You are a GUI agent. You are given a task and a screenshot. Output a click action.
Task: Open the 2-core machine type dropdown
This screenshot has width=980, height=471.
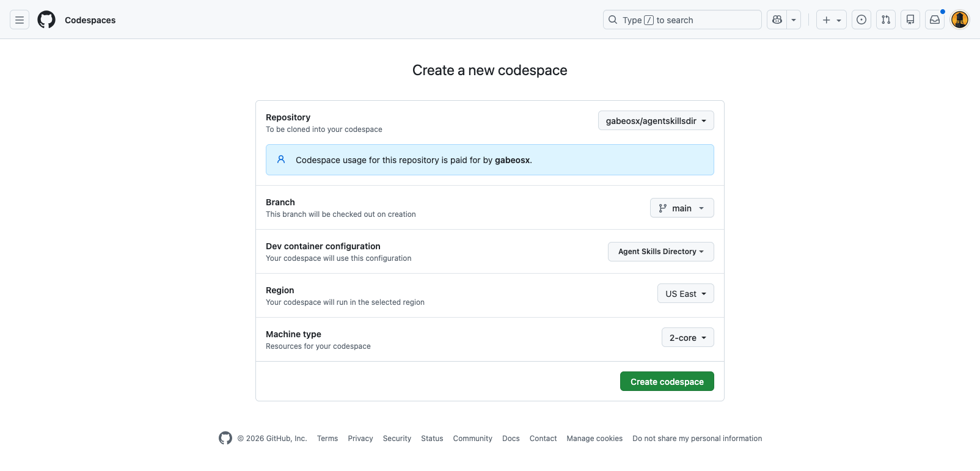pyautogui.click(x=688, y=337)
